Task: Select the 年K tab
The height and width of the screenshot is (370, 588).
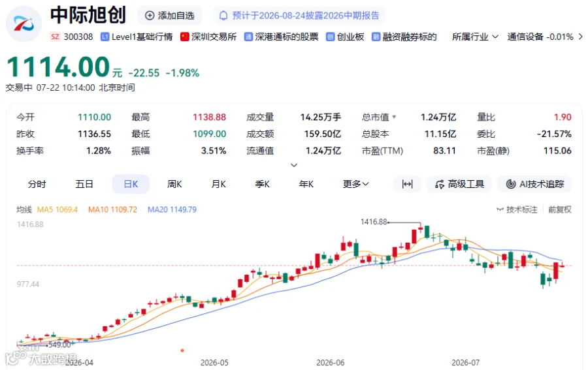Action: [x=306, y=184]
